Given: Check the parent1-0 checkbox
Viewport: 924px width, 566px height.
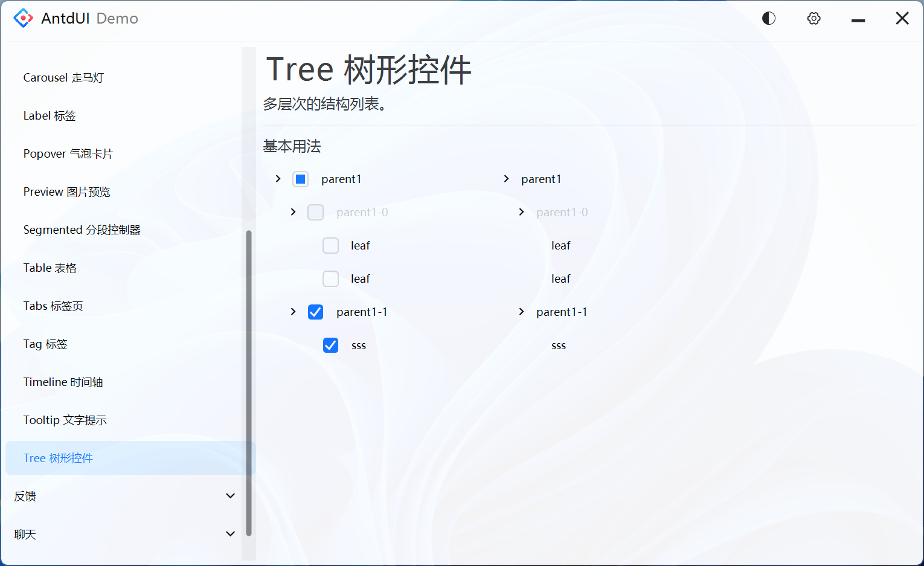Looking at the screenshot, I should pyautogui.click(x=315, y=212).
